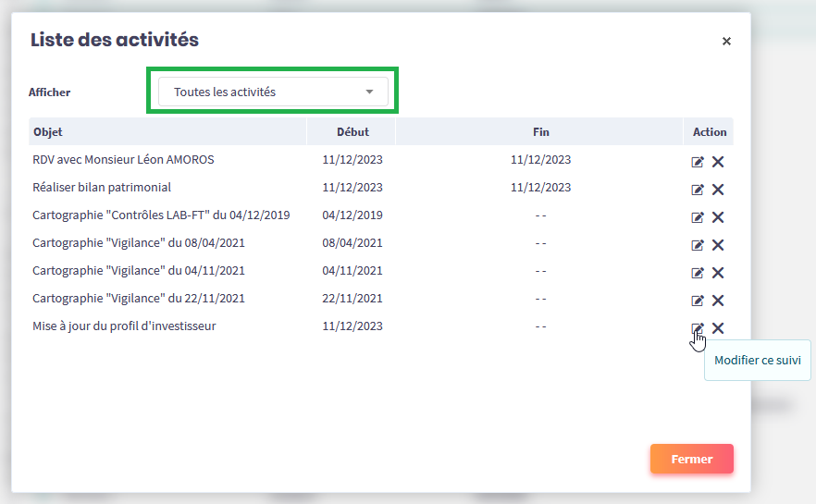The image size is (816, 504).
Task: Edit the Réaliser bilan patrimonial activity
Action: click(698, 190)
